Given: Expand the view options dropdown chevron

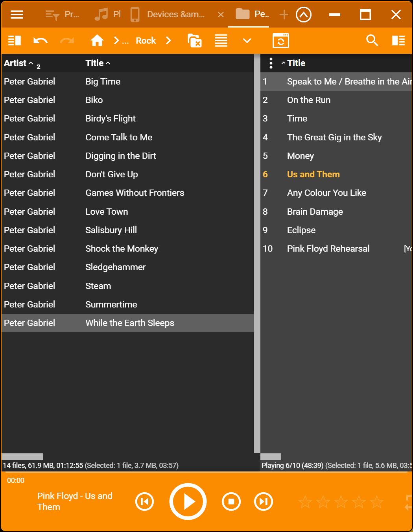Looking at the screenshot, I should (x=247, y=40).
